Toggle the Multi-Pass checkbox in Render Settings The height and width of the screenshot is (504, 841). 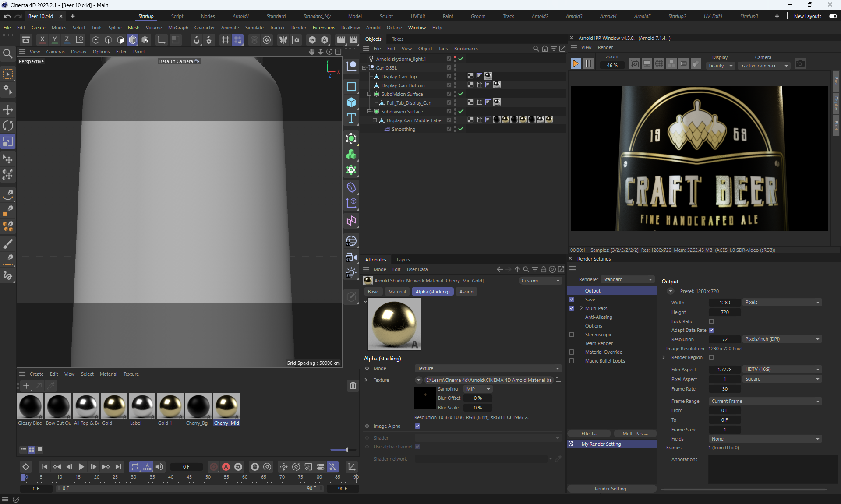[572, 308]
